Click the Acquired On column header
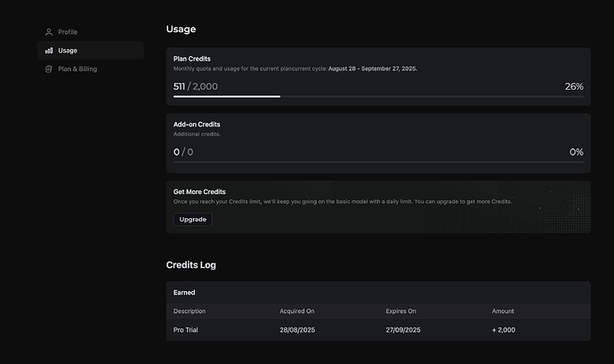614x364 pixels. pos(297,311)
